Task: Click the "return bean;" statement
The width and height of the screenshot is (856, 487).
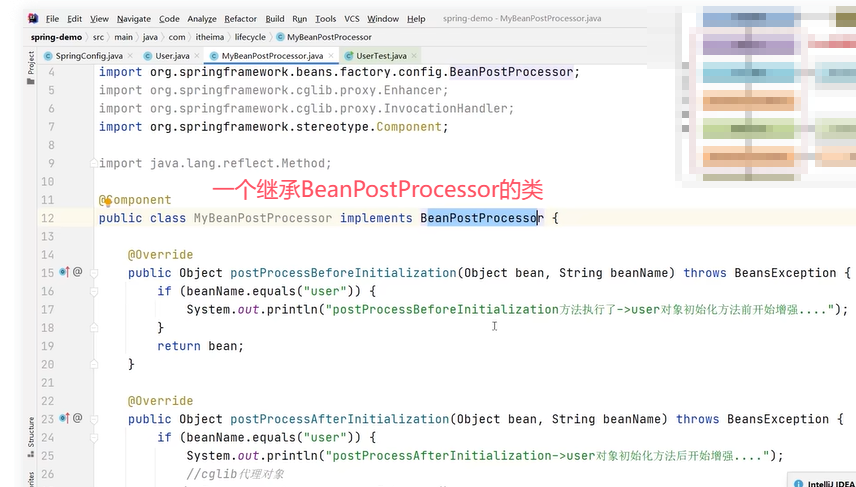Action: click(x=200, y=346)
